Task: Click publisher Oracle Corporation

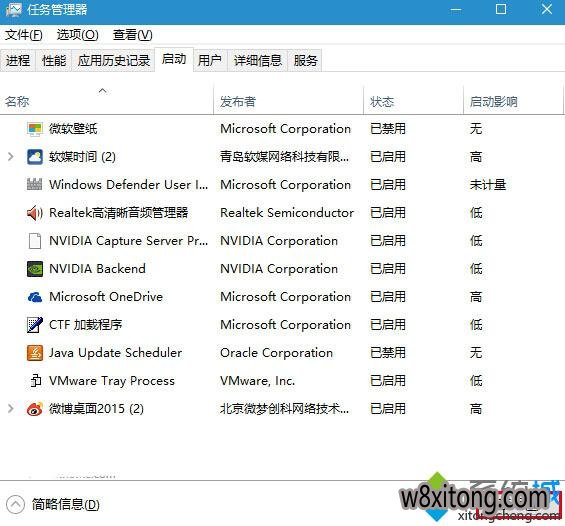Action: click(276, 353)
